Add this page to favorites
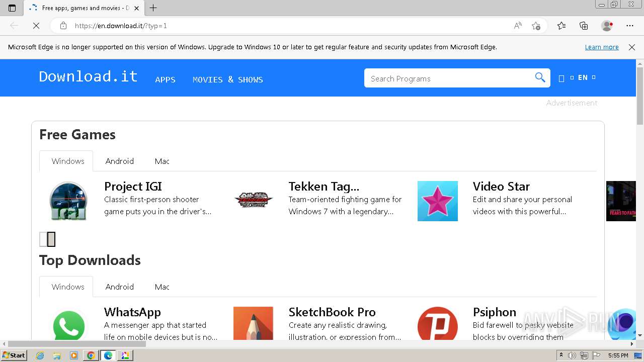 tap(536, 26)
